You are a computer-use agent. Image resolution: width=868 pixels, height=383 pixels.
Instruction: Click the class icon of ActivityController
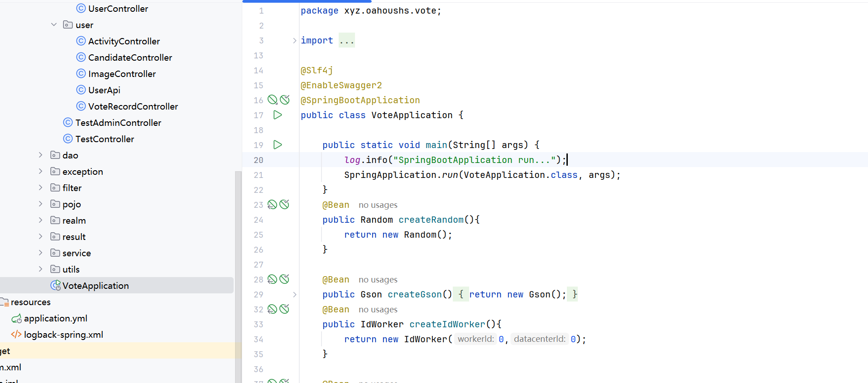coord(81,41)
